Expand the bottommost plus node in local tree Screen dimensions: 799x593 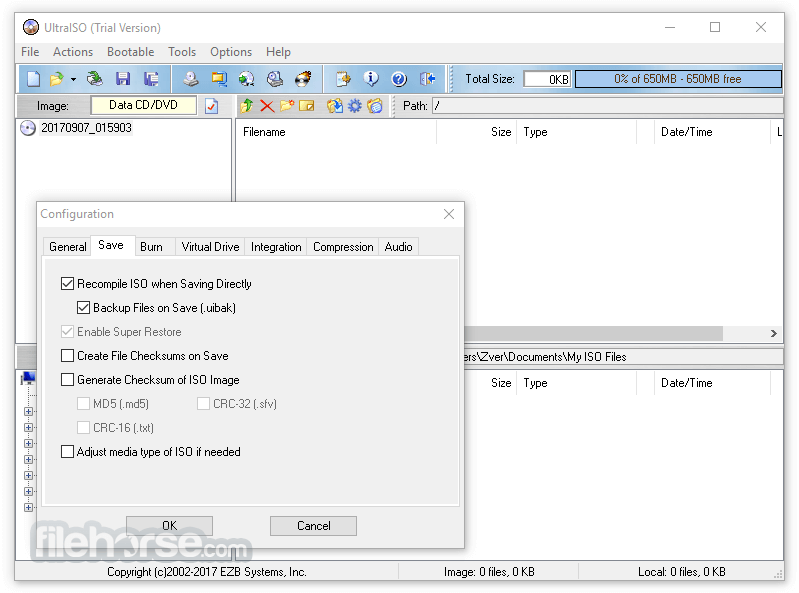[x=29, y=507]
